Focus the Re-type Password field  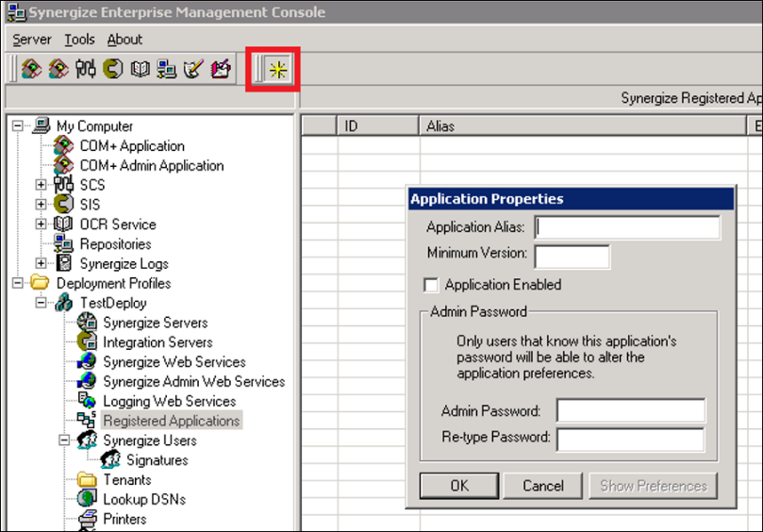click(x=631, y=440)
